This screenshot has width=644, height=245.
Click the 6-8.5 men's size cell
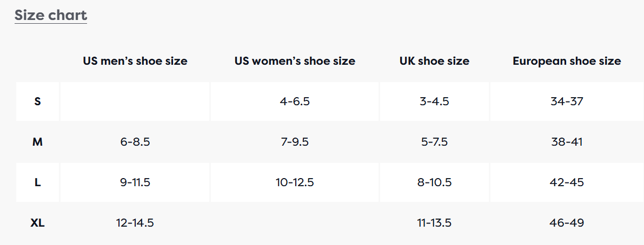click(x=135, y=142)
